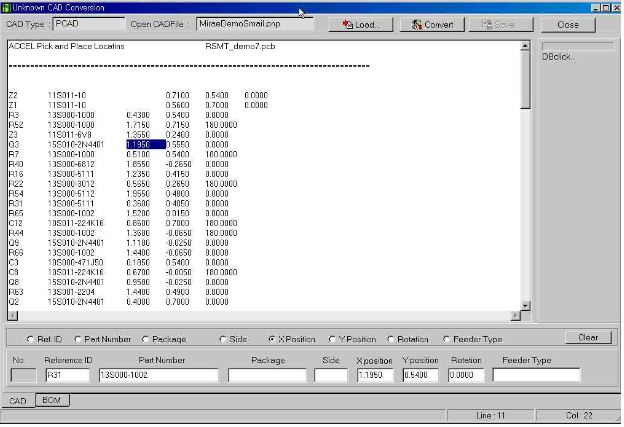The height and width of the screenshot is (427, 624).
Task: Click the horizontal scrollbar left arrow
Action: pos(13,316)
